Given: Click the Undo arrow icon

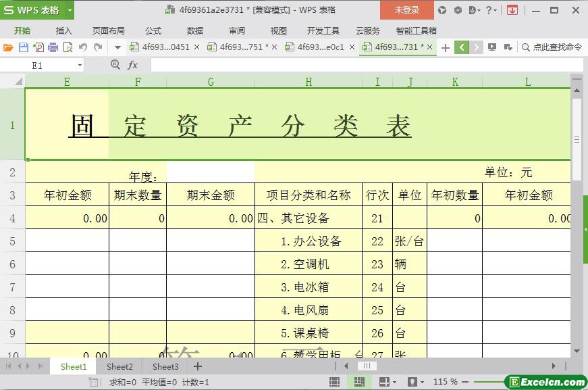Looking at the screenshot, I should coord(83,47).
